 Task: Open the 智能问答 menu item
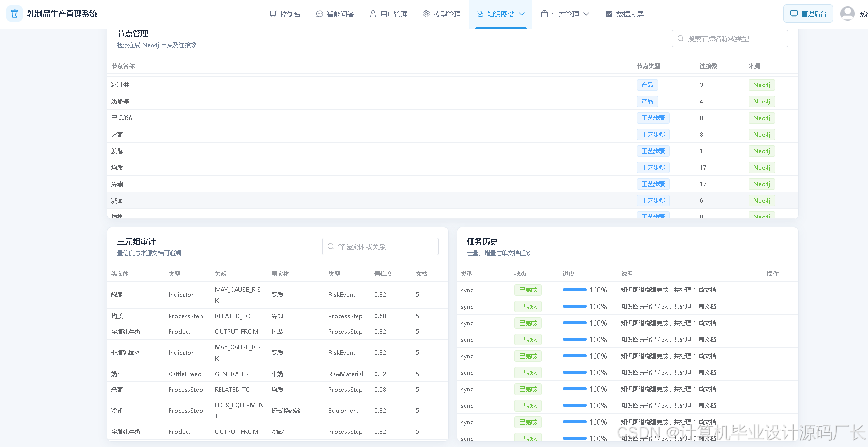click(x=335, y=14)
